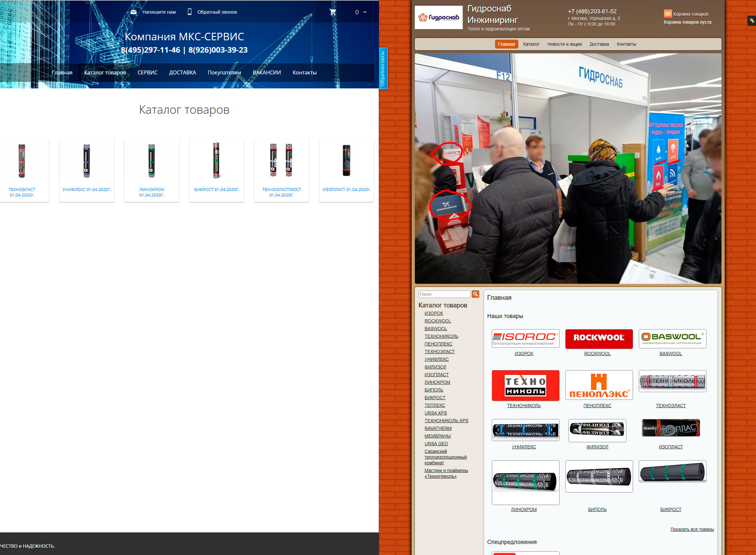The width and height of the screenshot is (756, 555).
Task: Open МЕМБРАНЫ link in sidebar
Action: click(438, 436)
